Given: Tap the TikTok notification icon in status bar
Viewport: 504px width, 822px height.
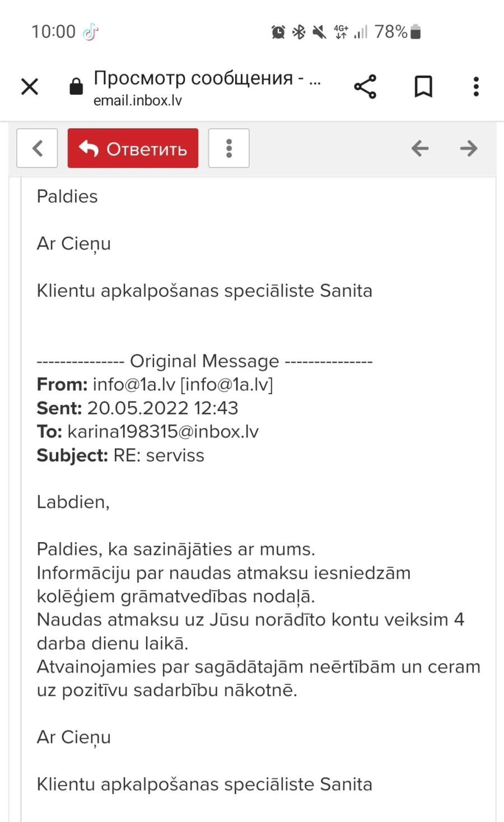Looking at the screenshot, I should click(x=91, y=32).
